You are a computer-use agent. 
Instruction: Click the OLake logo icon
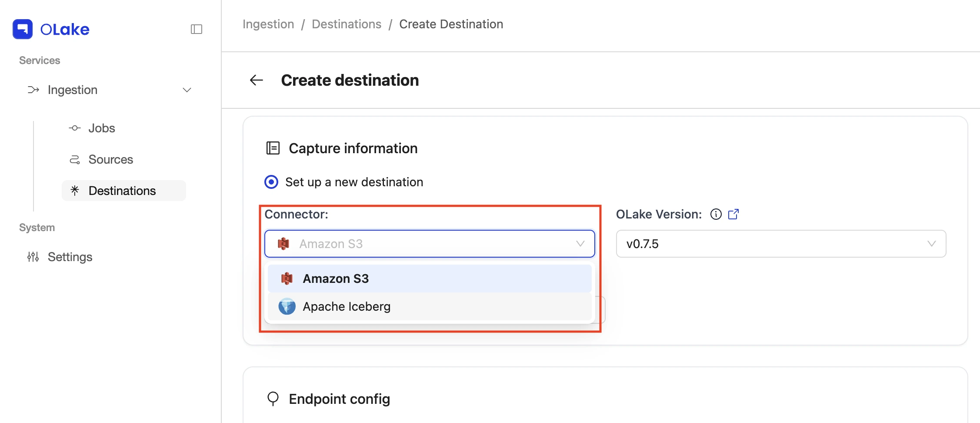click(23, 29)
